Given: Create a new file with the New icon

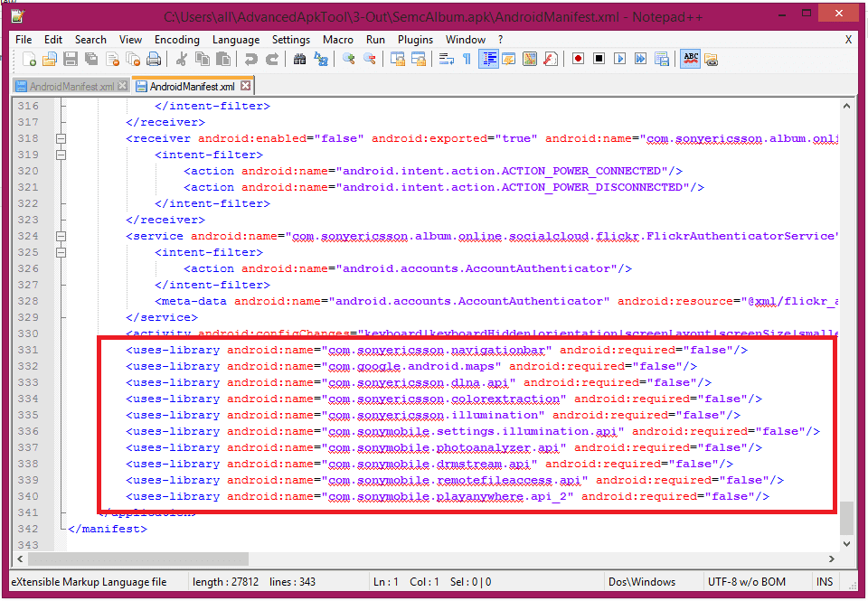Looking at the screenshot, I should tap(29, 59).
